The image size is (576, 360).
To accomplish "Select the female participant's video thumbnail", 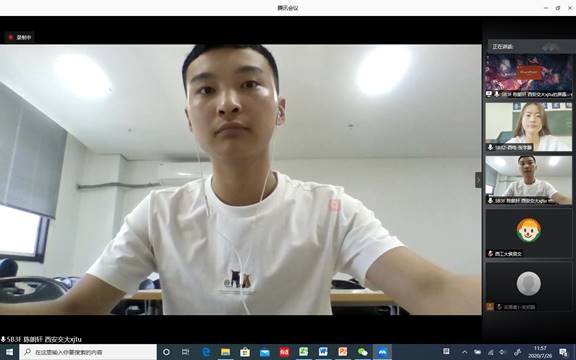I will click(x=529, y=127).
